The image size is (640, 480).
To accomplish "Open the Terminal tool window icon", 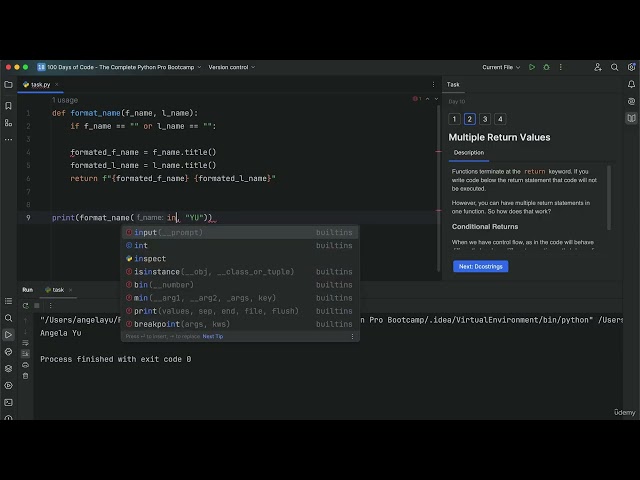I will (x=8, y=402).
